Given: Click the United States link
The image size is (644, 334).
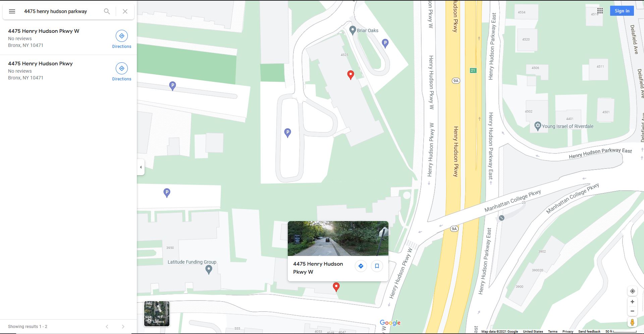Looking at the screenshot, I should [533, 332].
